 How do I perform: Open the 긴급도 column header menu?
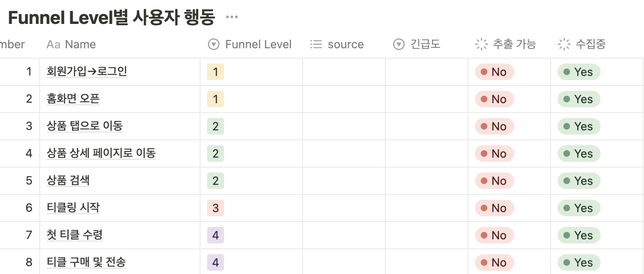click(x=425, y=45)
